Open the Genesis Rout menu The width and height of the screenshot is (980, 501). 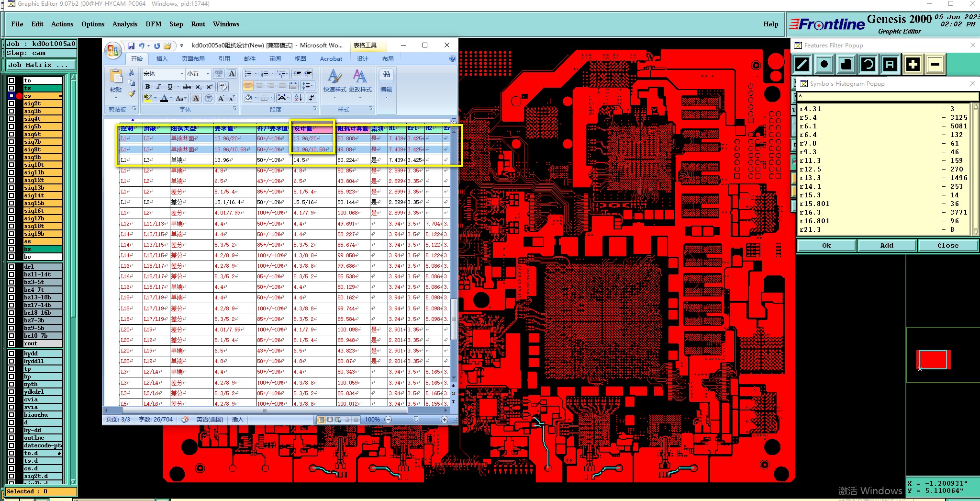point(198,24)
